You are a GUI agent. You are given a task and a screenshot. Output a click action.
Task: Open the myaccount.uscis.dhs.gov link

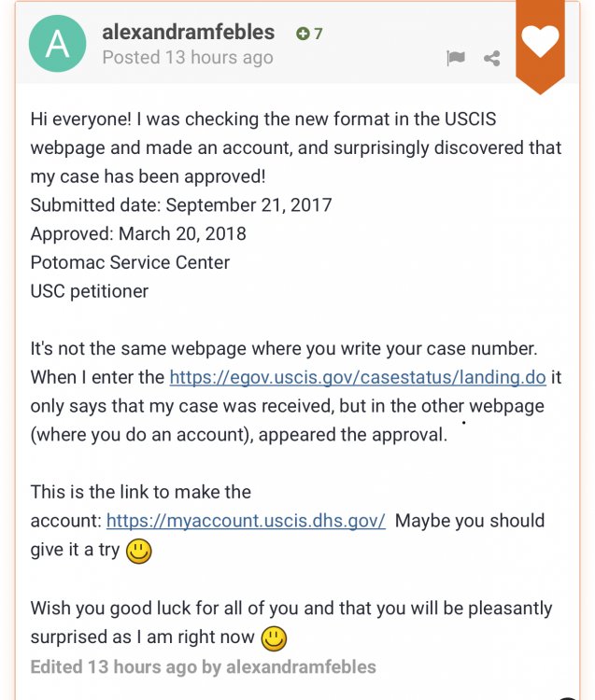tap(246, 521)
